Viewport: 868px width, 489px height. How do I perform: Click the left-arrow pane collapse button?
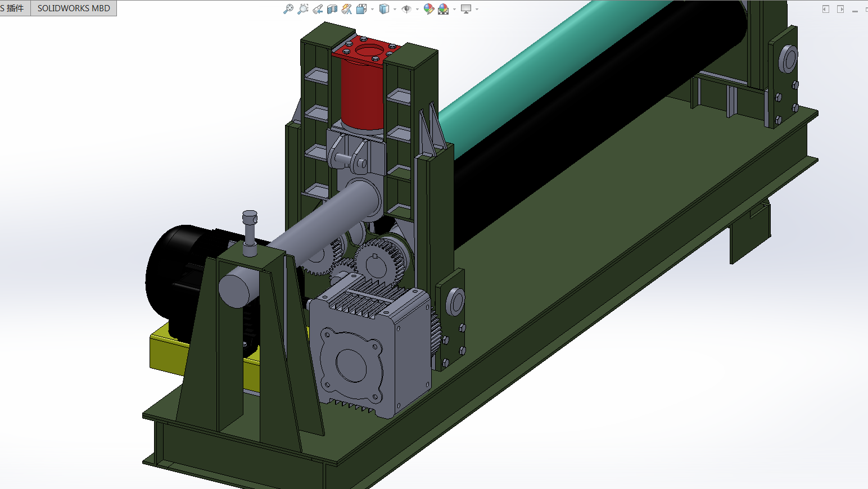(825, 9)
